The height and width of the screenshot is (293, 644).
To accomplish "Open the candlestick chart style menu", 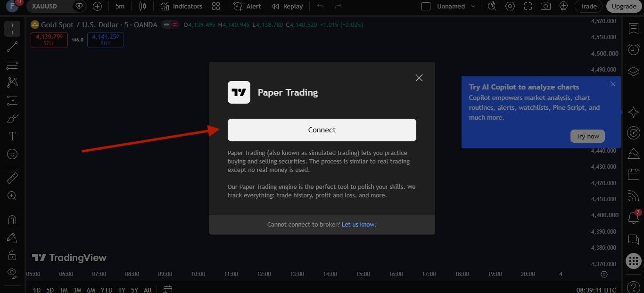I will point(143,6).
